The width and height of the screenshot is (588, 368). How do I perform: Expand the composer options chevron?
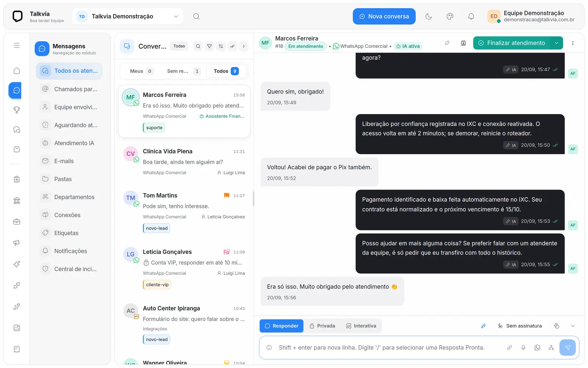click(x=573, y=326)
